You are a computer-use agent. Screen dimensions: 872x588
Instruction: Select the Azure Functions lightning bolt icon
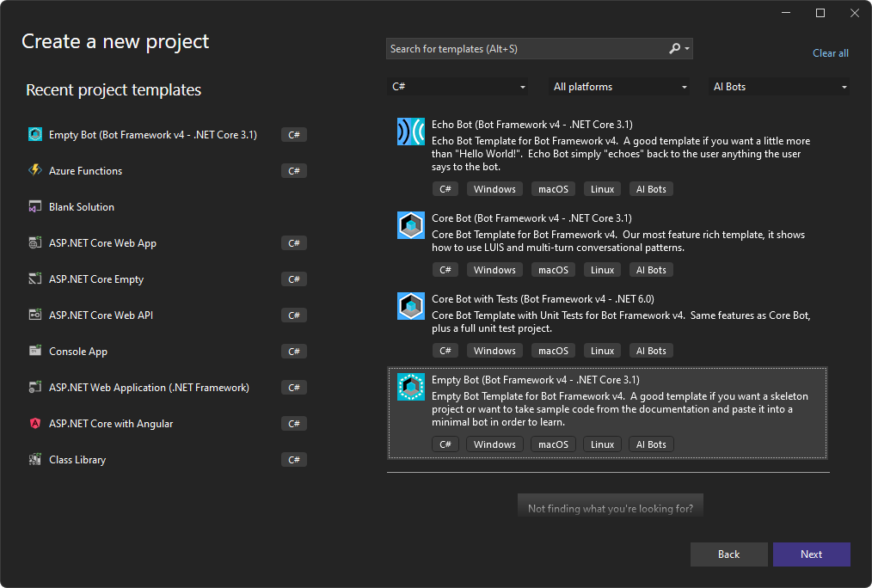click(x=34, y=170)
